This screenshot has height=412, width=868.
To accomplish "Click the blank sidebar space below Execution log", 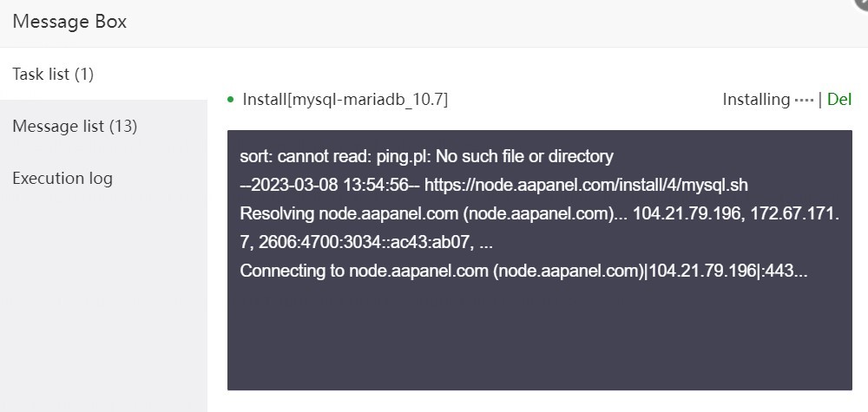I will pos(104,295).
